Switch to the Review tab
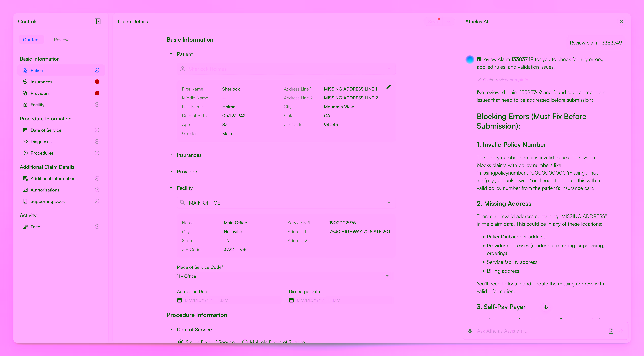 [x=61, y=40]
